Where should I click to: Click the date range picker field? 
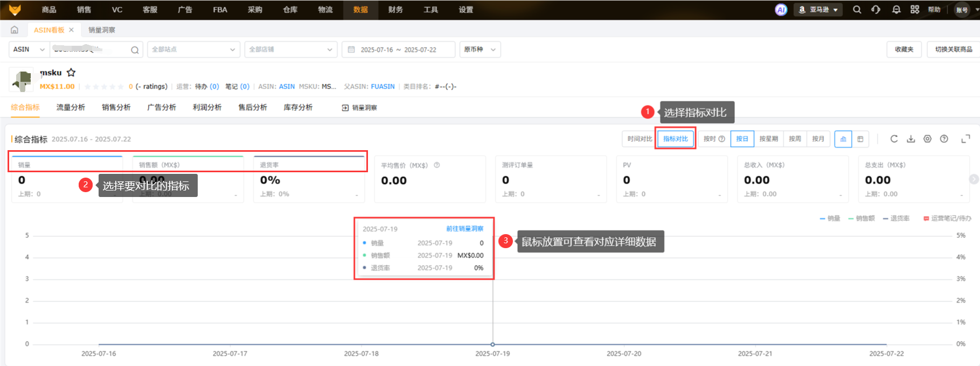point(398,50)
